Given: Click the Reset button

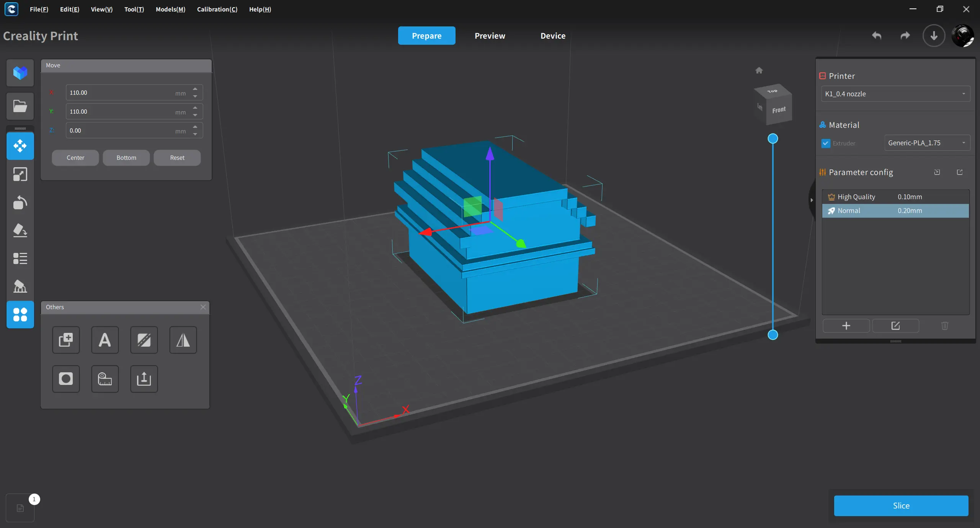Looking at the screenshot, I should coord(177,158).
